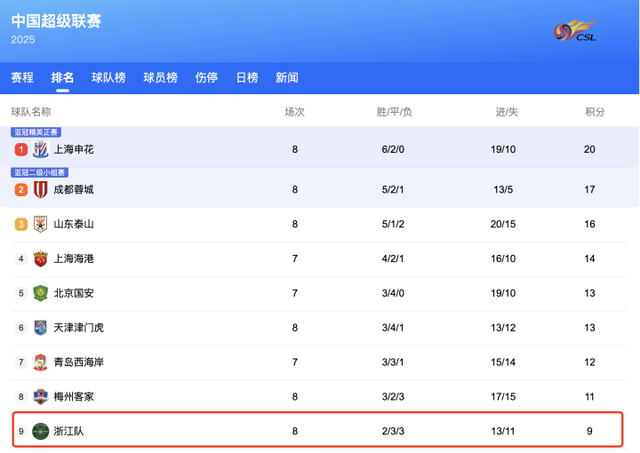This screenshot has height=453, width=640.
Task: Click the 16 points of 山东泰山
Action: click(x=589, y=224)
